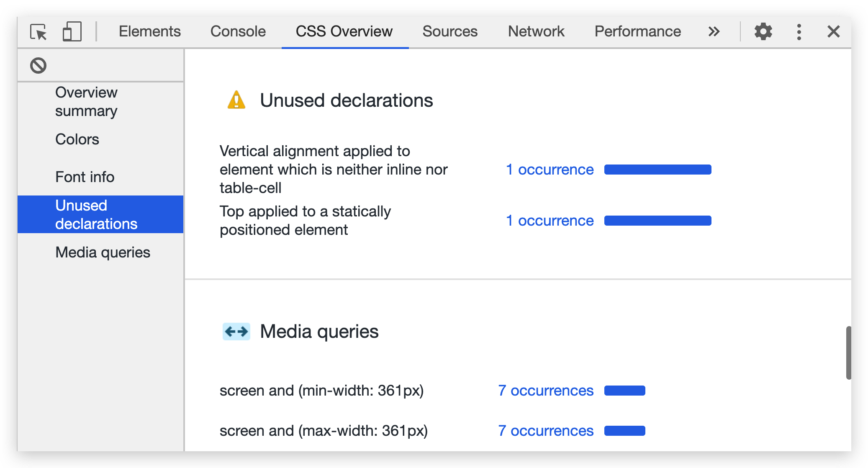868x468 pixels.
Task: Switch to the Elements tab
Action: pos(149,32)
